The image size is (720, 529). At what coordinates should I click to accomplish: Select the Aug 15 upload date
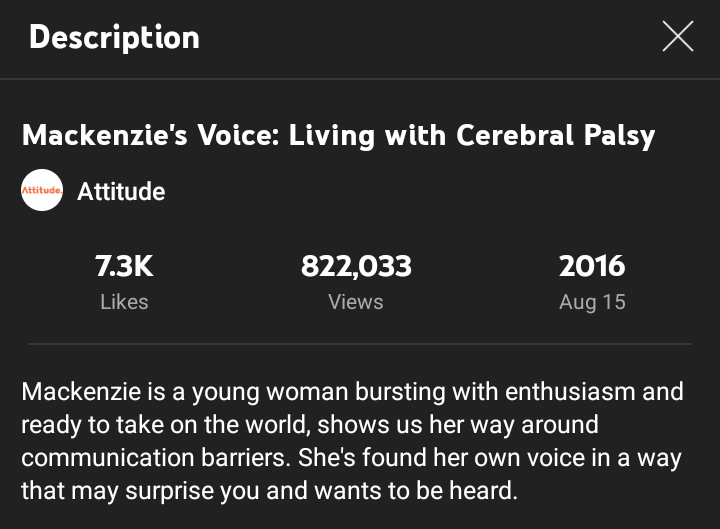[x=592, y=302]
